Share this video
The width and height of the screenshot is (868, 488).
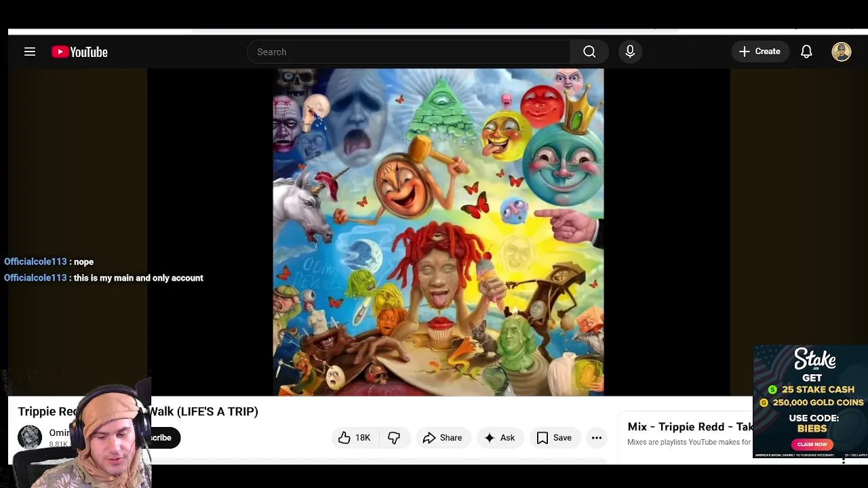coord(442,438)
